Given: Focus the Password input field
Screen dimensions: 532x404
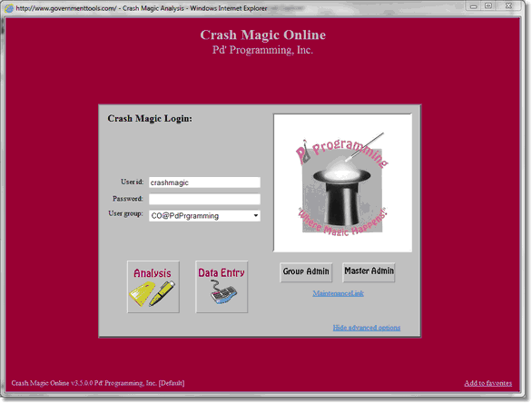Looking at the screenshot, I should tap(204, 199).
